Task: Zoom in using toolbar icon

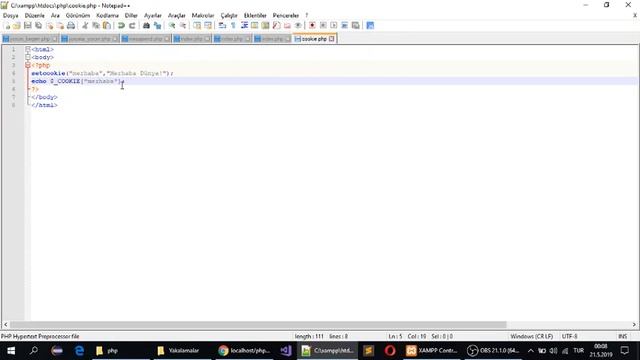Action: point(172,26)
